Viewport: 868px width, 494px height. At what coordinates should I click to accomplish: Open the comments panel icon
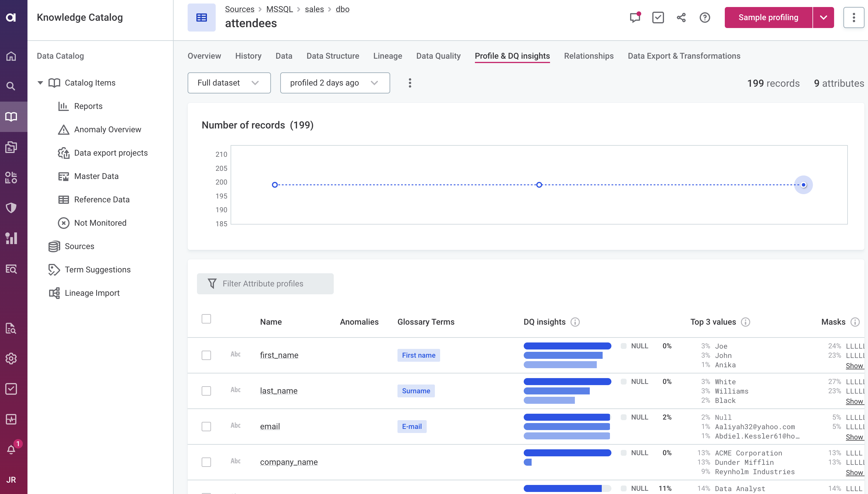coord(635,17)
